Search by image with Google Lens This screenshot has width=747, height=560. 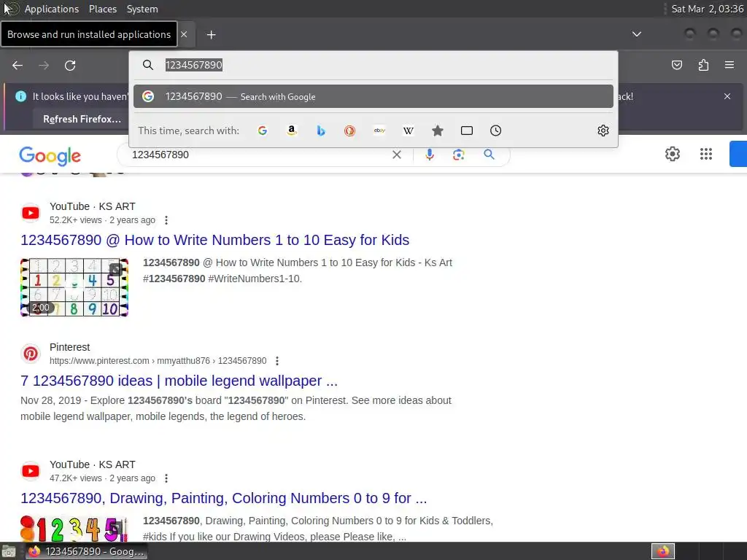[x=459, y=155]
